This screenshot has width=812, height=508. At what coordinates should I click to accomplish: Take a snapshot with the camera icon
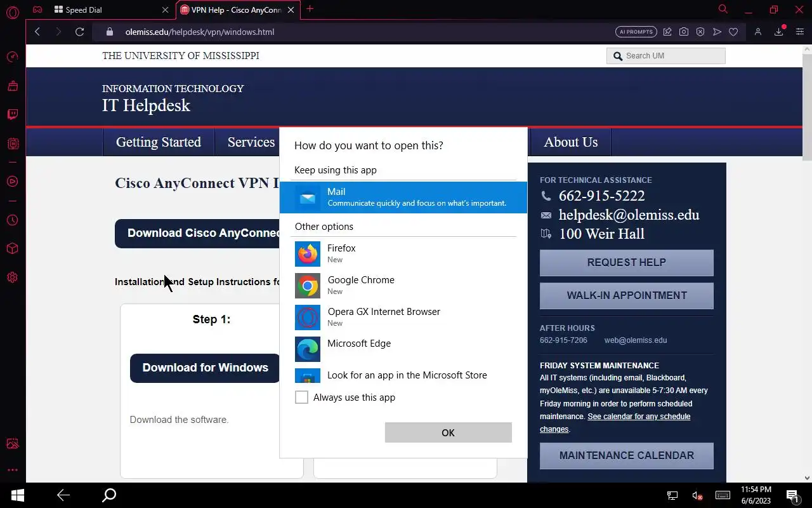[684, 32]
